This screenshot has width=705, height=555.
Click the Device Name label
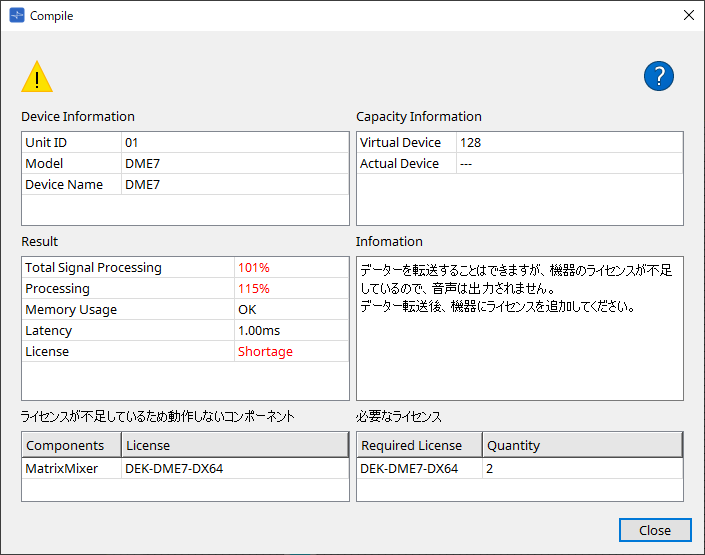(x=64, y=184)
